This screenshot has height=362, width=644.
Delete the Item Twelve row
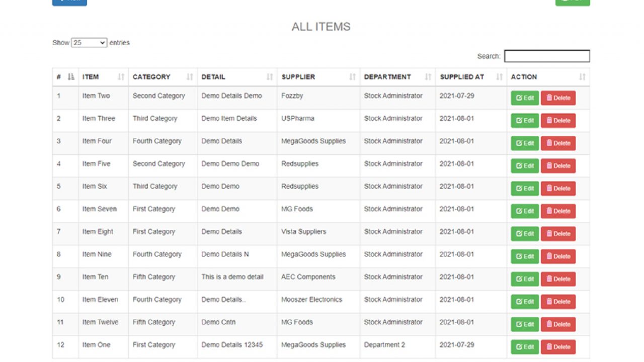click(x=558, y=324)
